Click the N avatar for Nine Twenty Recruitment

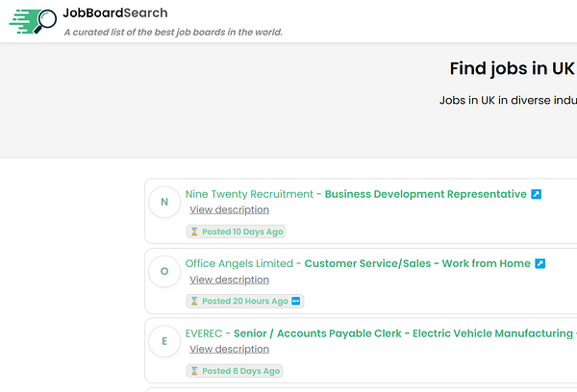(x=164, y=202)
